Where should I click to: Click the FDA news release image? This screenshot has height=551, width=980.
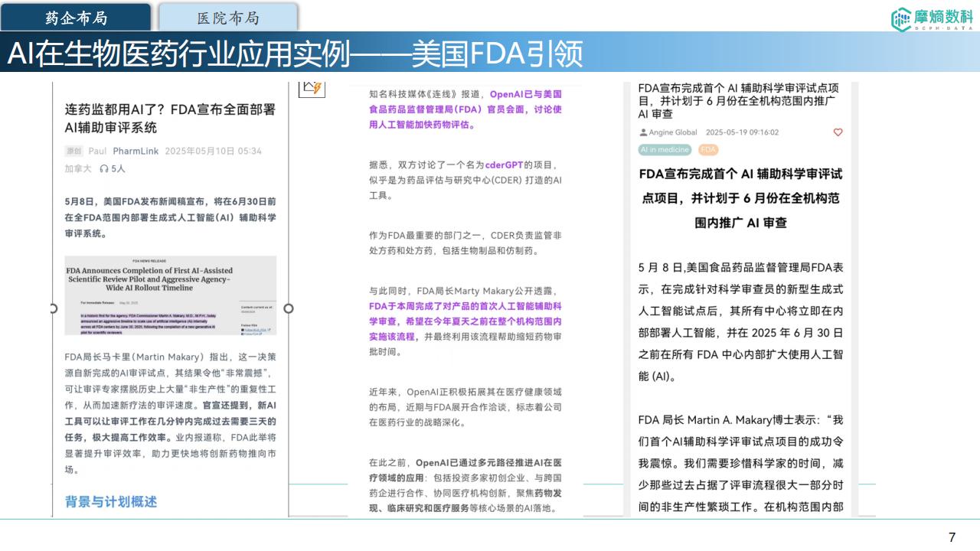click(171, 295)
